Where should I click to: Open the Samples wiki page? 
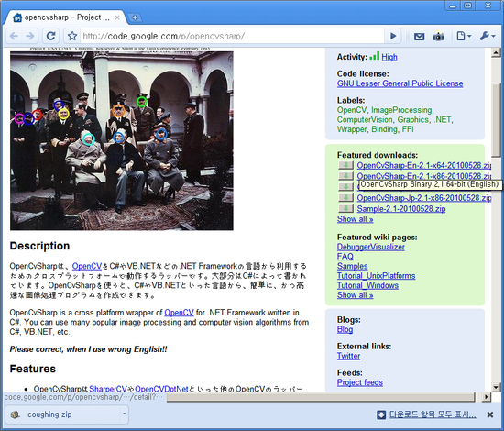coord(352,266)
